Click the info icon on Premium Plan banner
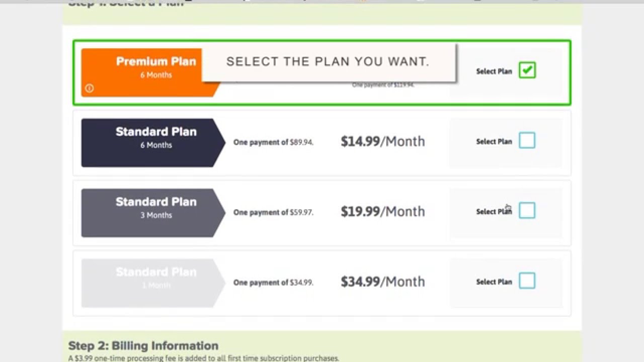The height and width of the screenshot is (362, 644). [x=90, y=88]
